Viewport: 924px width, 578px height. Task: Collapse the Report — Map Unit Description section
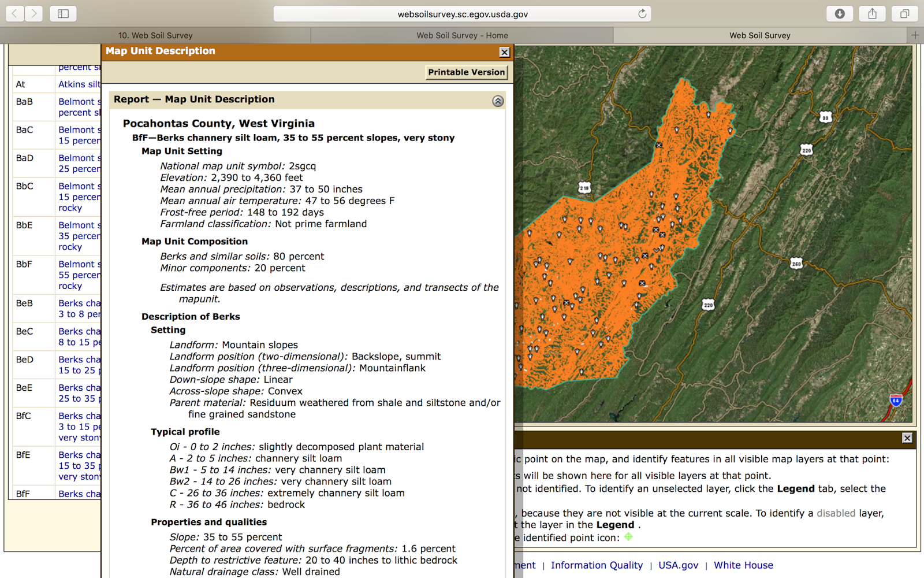[497, 101]
